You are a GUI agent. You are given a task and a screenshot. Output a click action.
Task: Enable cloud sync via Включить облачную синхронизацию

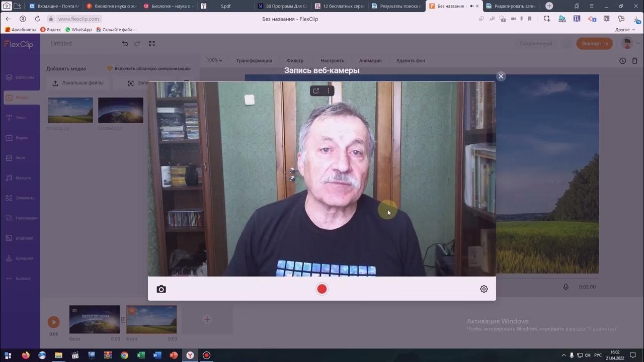pos(148,68)
